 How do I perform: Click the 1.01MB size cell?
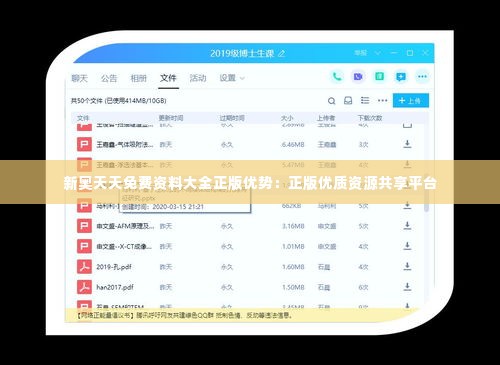293,246
